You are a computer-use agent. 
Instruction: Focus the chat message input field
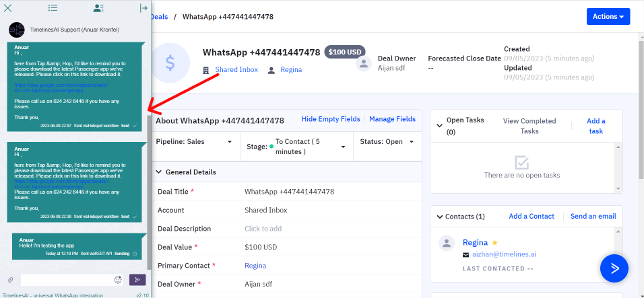[67, 280]
